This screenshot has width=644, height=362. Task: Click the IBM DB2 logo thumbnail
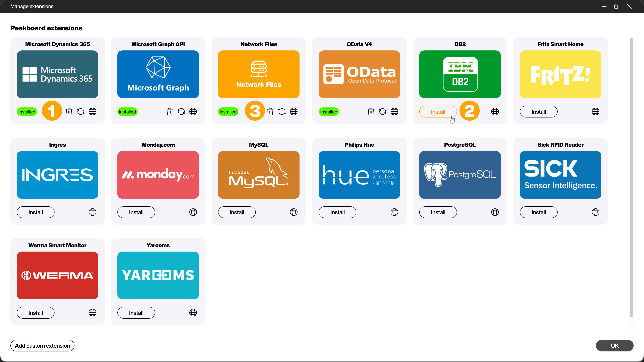460,74
